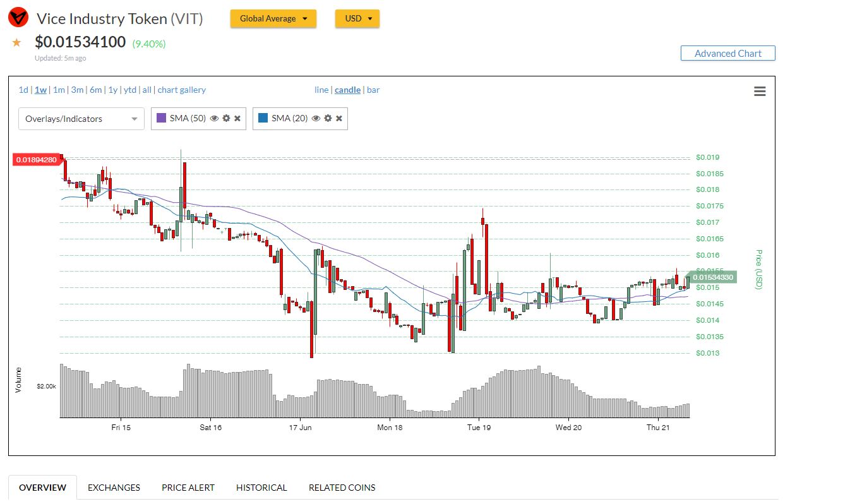Click the $0.01534100 price heading

pos(80,42)
